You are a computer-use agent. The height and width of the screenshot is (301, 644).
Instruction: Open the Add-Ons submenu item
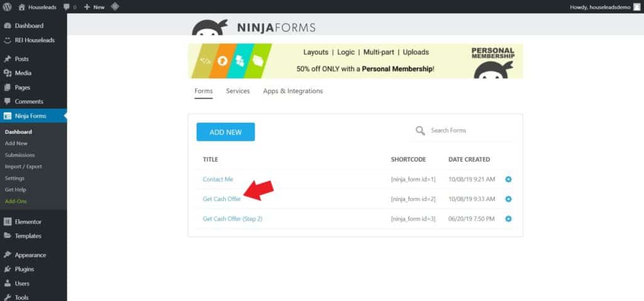pos(16,201)
